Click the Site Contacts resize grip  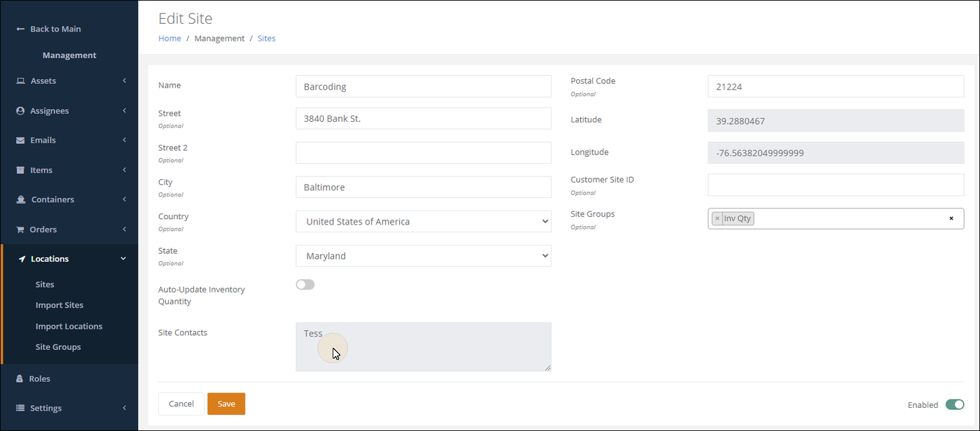[x=547, y=367]
